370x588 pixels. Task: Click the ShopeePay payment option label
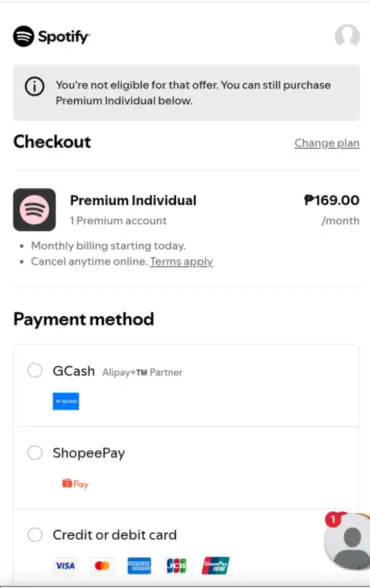89,453
